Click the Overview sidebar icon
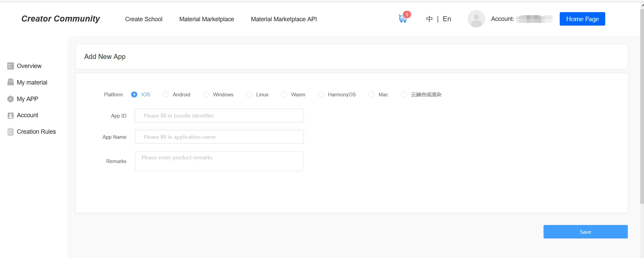The width and height of the screenshot is (644, 258). tap(10, 66)
